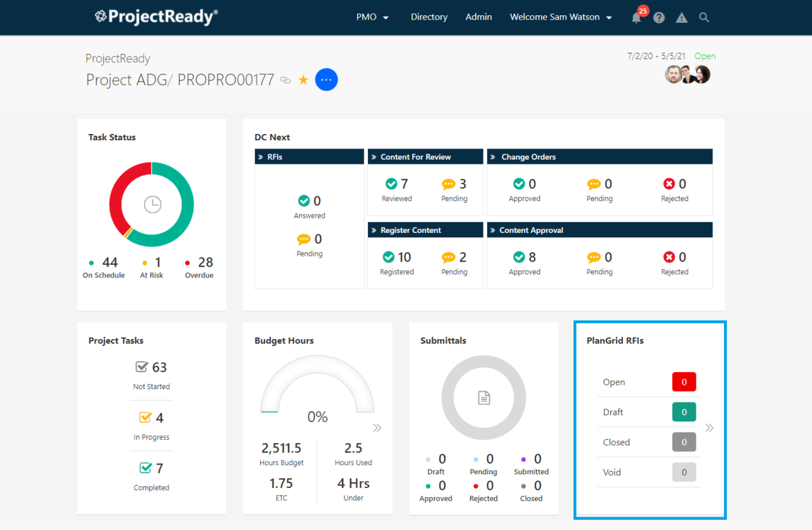Click the warning triangle icon in top bar
812x530 pixels.
681,17
